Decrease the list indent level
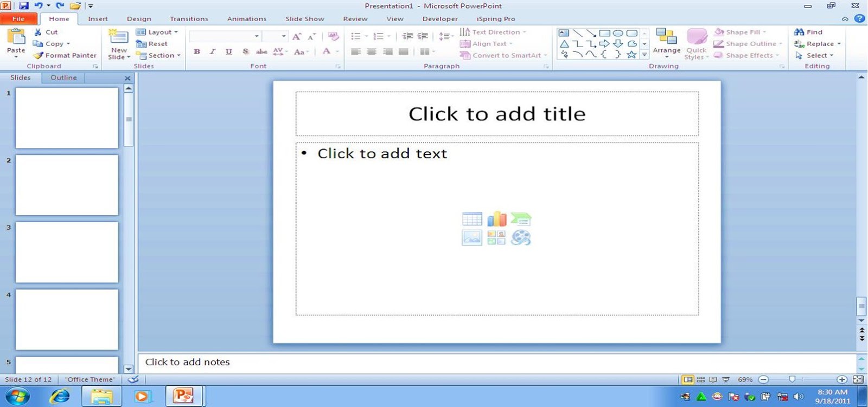This screenshot has width=868, height=407. tap(407, 36)
